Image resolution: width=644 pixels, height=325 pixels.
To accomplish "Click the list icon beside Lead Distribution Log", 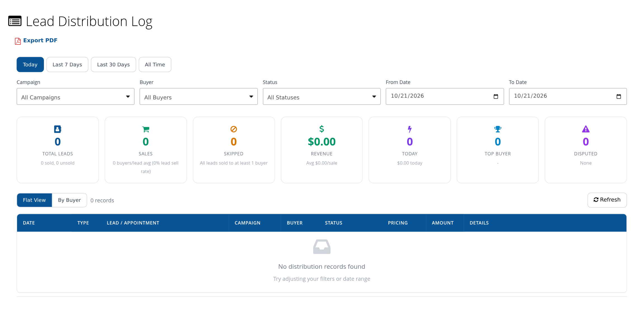I will tap(15, 21).
